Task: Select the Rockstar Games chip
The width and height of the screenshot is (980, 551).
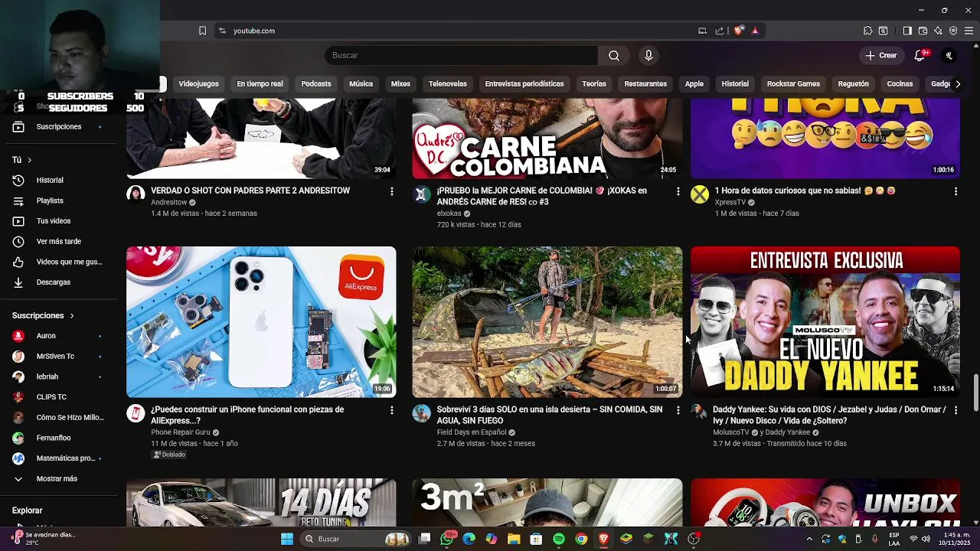Action: [793, 84]
